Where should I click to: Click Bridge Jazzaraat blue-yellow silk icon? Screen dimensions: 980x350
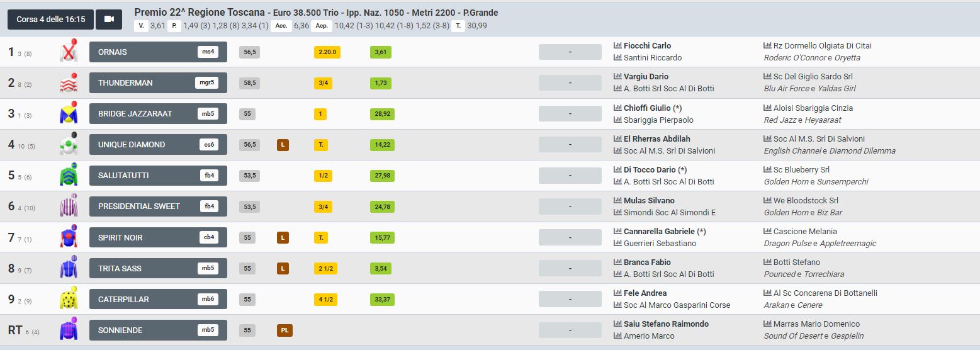pyautogui.click(x=68, y=113)
